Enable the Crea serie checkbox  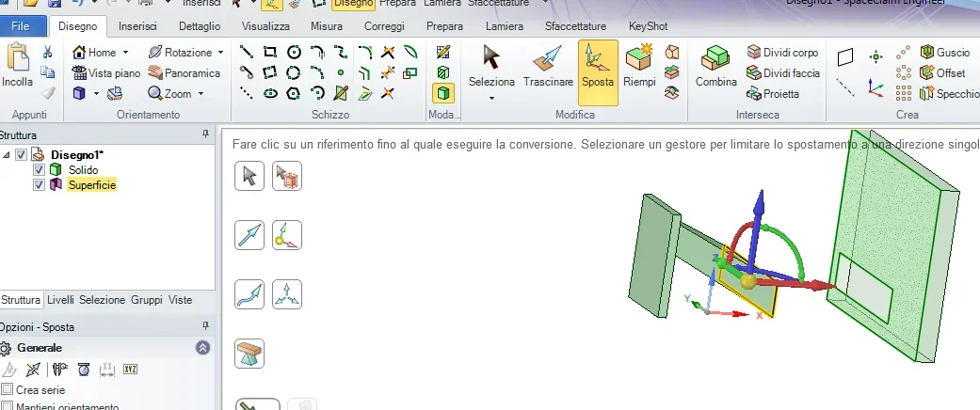(8, 389)
